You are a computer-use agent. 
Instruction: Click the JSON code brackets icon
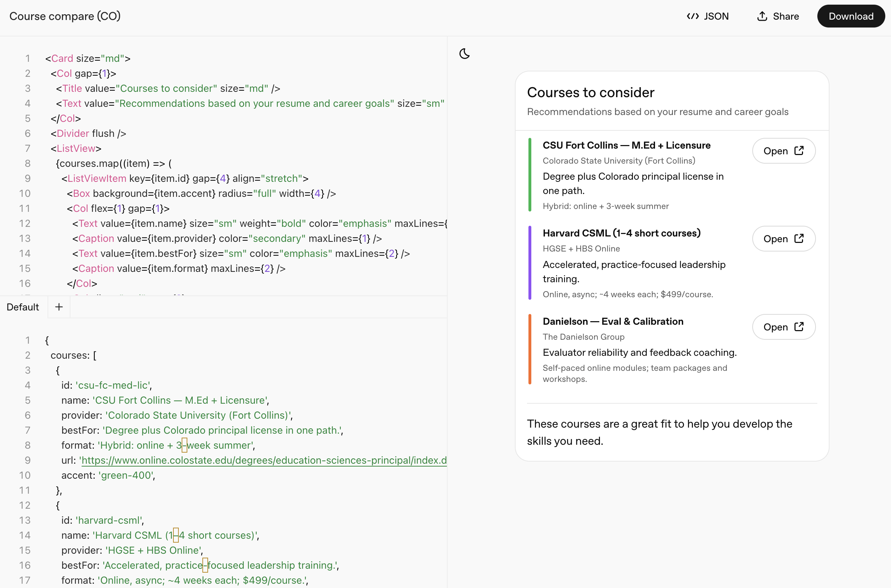click(x=693, y=16)
